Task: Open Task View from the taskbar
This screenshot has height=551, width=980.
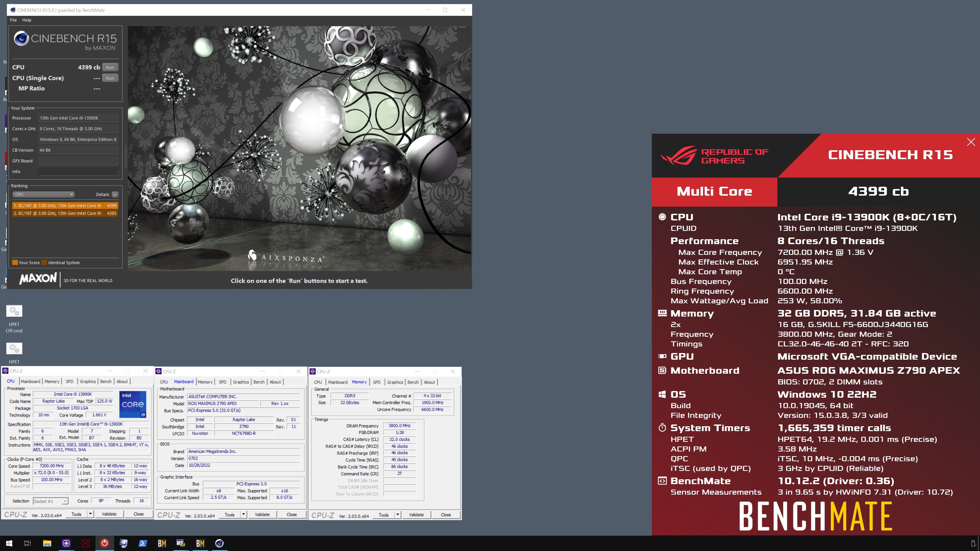Action: point(27,543)
